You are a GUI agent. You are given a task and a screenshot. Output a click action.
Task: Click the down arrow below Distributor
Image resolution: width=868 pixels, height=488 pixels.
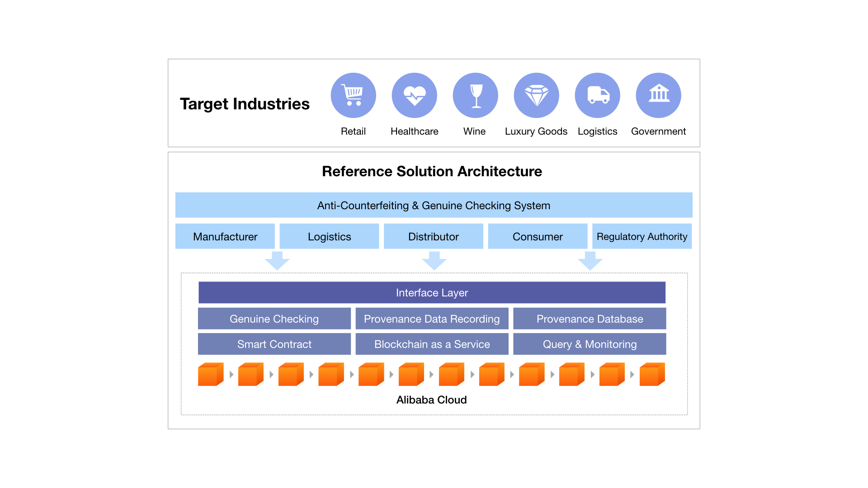click(434, 261)
